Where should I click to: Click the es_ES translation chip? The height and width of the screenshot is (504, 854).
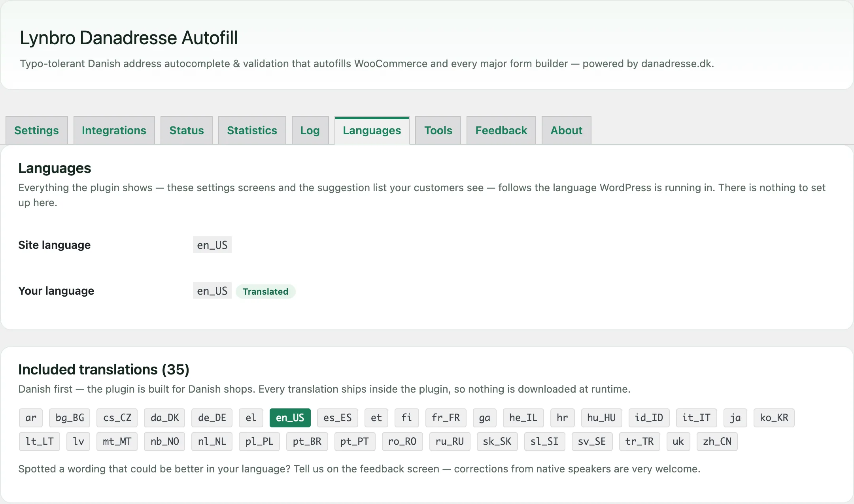coord(338,418)
